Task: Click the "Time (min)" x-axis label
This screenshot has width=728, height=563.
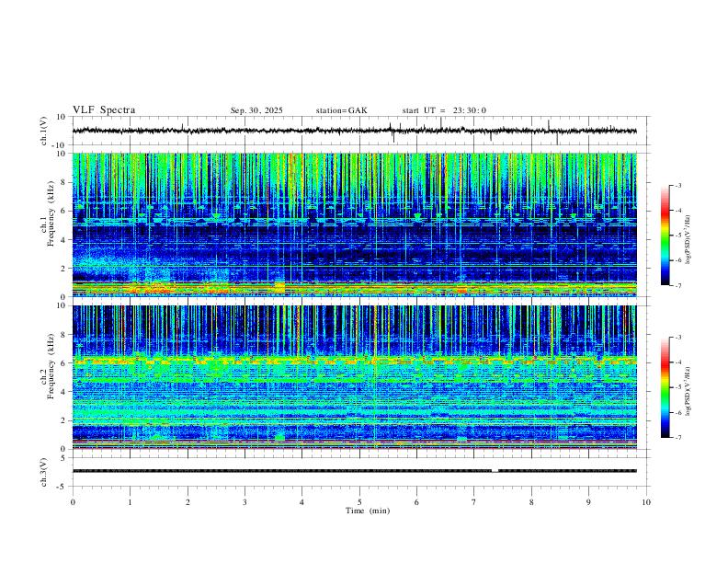Action: [368, 511]
